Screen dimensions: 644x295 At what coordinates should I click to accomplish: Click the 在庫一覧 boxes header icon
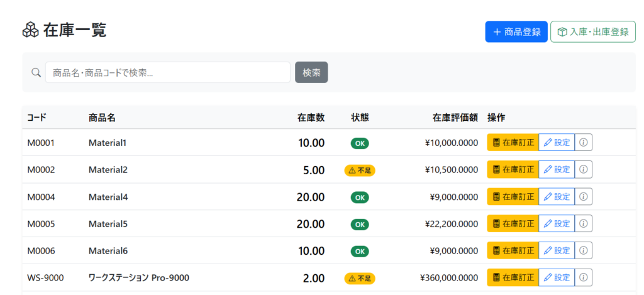click(x=30, y=30)
